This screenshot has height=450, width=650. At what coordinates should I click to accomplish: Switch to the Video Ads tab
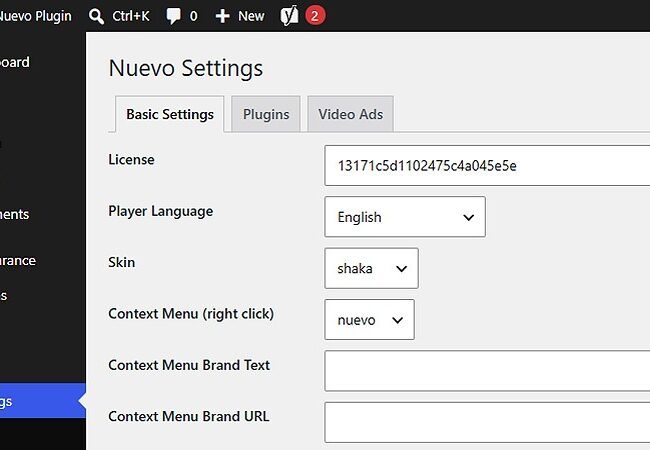(x=351, y=114)
